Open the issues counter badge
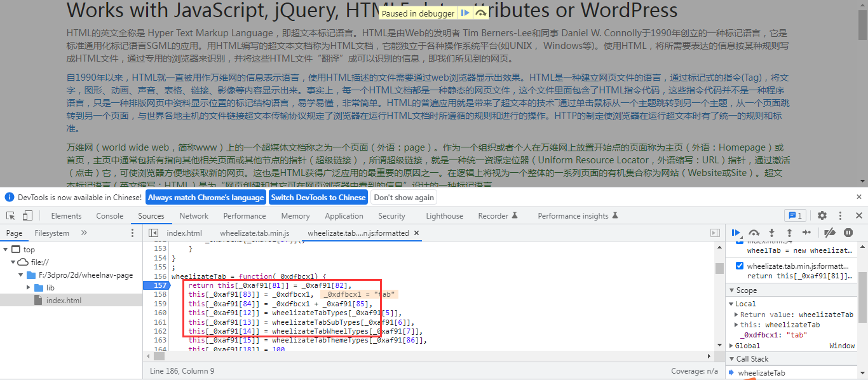Viewport: 868px width, 380px height. coord(796,216)
